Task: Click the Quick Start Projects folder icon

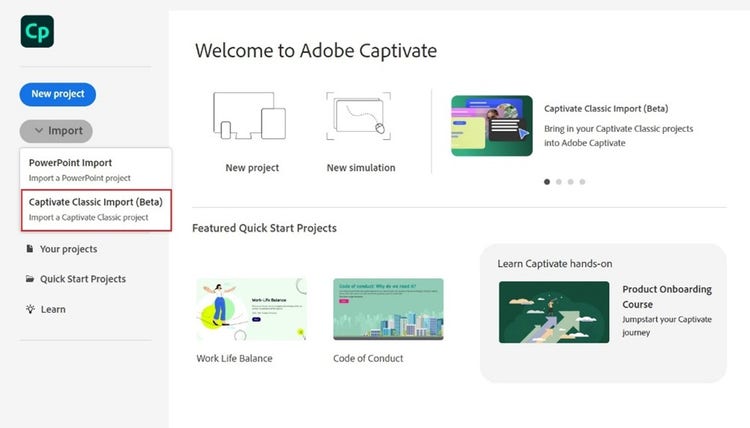Action: coord(30,279)
